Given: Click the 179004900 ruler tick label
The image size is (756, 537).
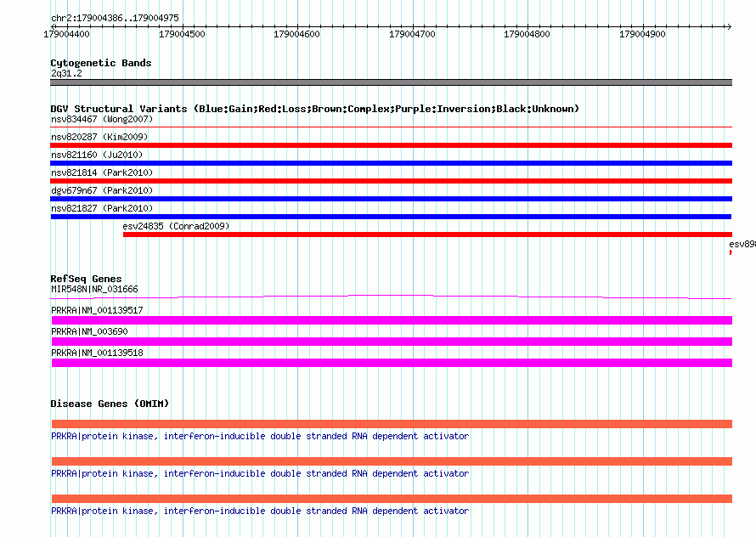Looking at the screenshot, I should pos(642,34).
